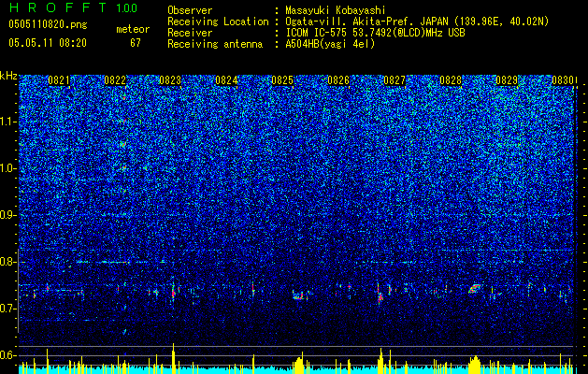This screenshot has height=374, width=588.
Task: Click the Observer label
Action: [190, 10]
